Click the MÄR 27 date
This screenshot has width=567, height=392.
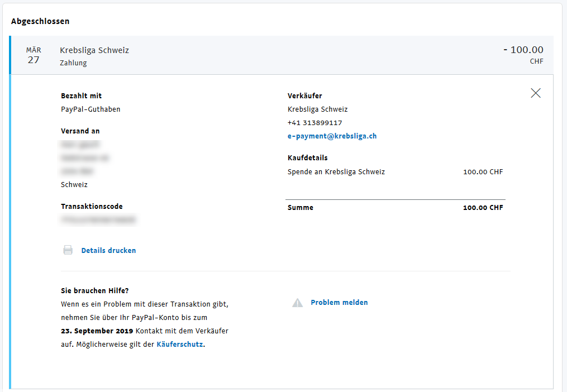(x=34, y=55)
